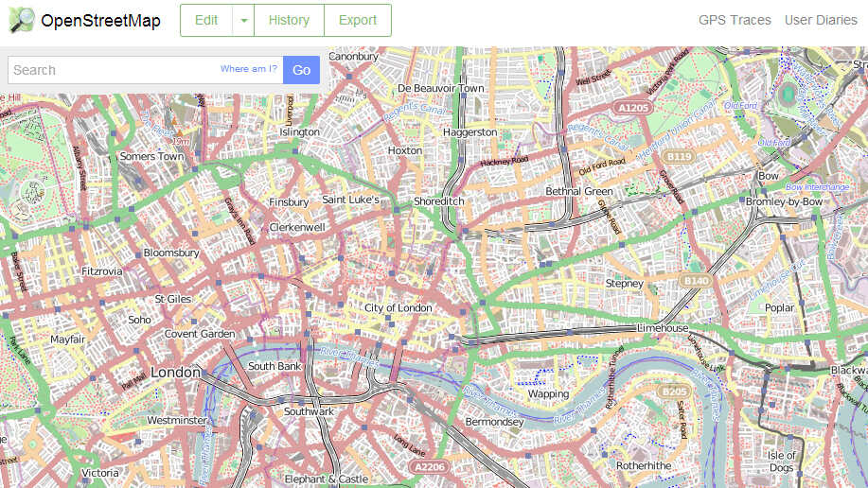Go to GPS Traces
This screenshot has width=868, height=488.
click(x=735, y=20)
